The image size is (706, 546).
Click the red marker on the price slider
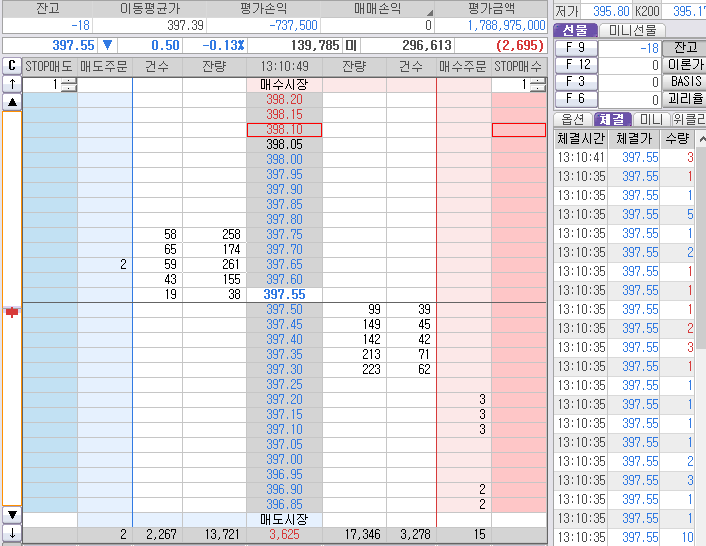tap(12, 312)
